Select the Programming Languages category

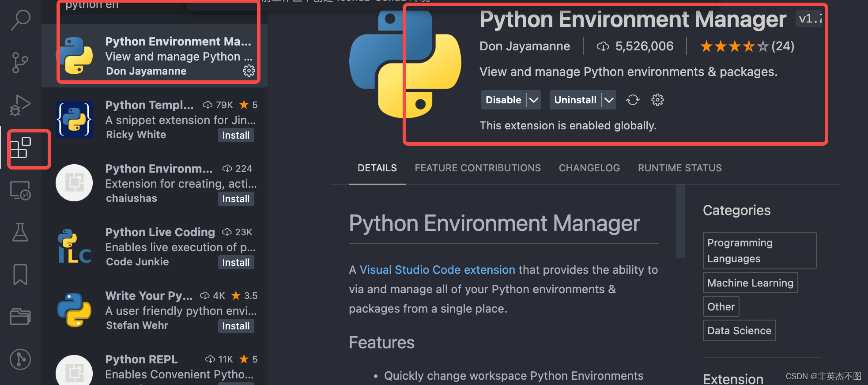759,250
